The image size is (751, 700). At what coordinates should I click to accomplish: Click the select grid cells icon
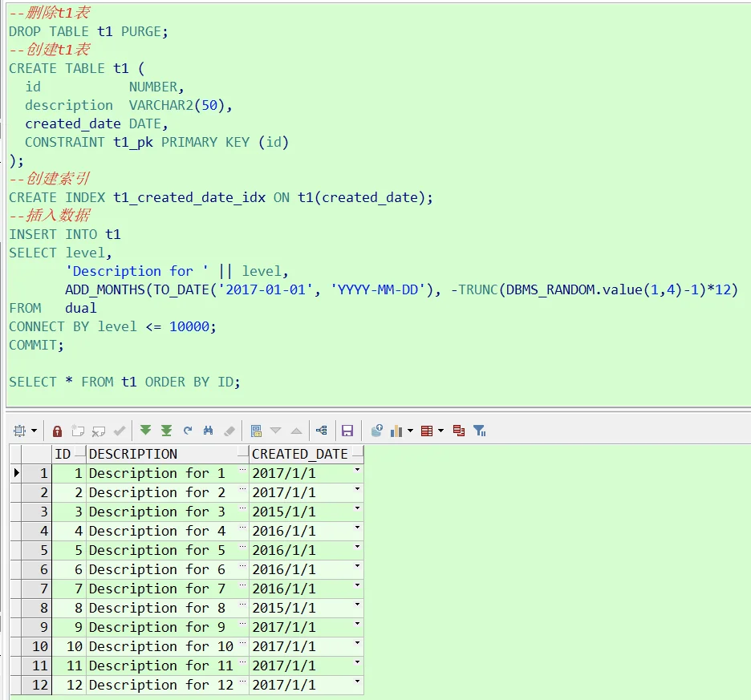(x=19, y=431)
